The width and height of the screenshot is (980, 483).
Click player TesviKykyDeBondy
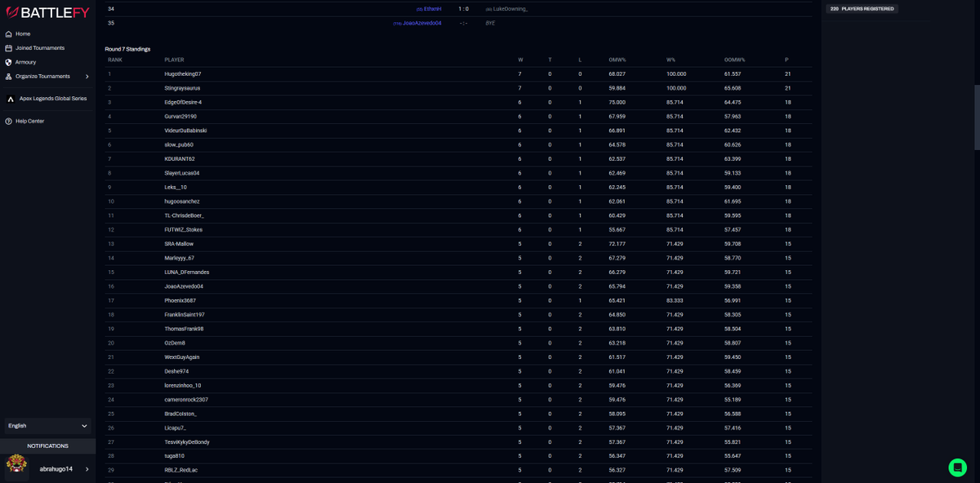coord(187,442)
